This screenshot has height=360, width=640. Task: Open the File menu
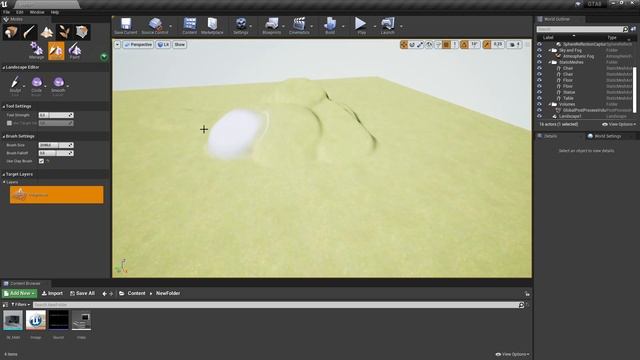pos(7,12)
